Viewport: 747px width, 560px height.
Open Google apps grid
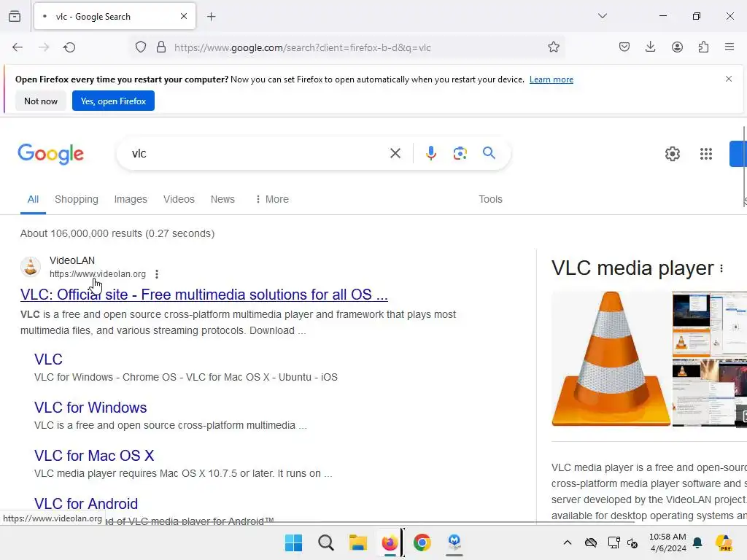706,154
